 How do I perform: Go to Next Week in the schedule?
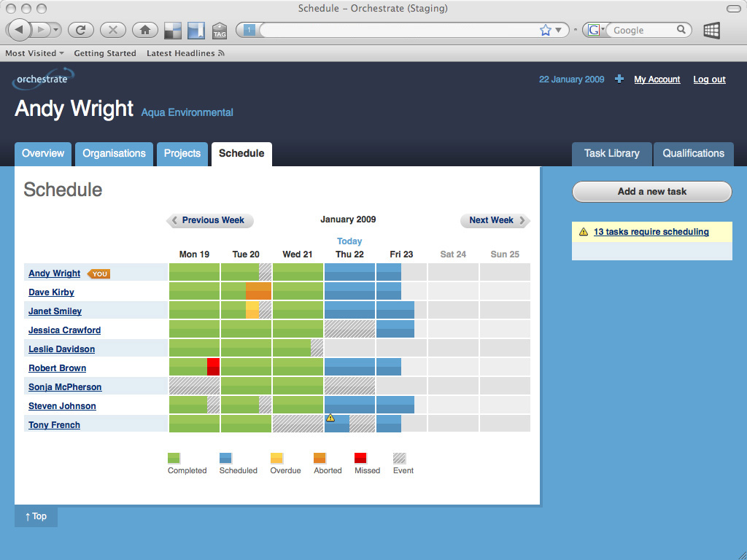click(x=495, y=220)
